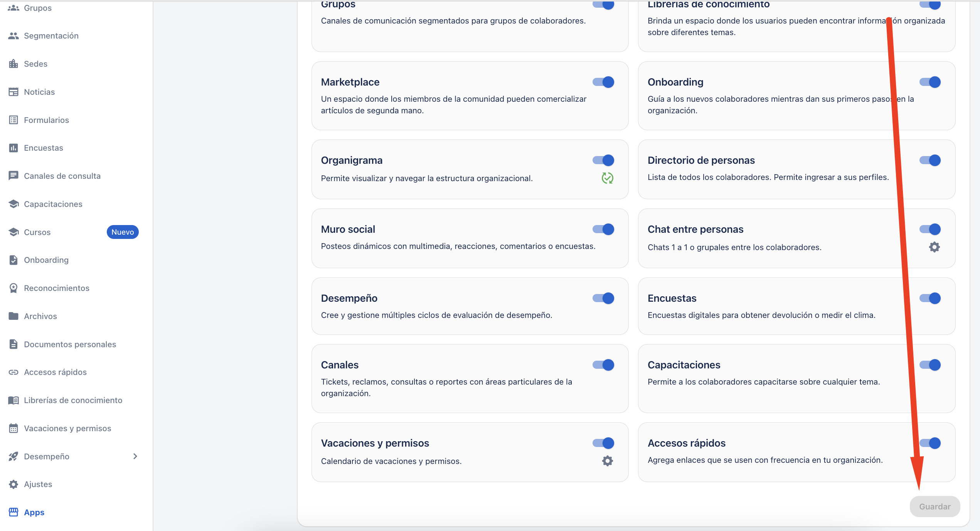Switch off the Encuestas card toggle
This screenshot has height=531, width=980.
pyautogui.click(x=930, y=298)
